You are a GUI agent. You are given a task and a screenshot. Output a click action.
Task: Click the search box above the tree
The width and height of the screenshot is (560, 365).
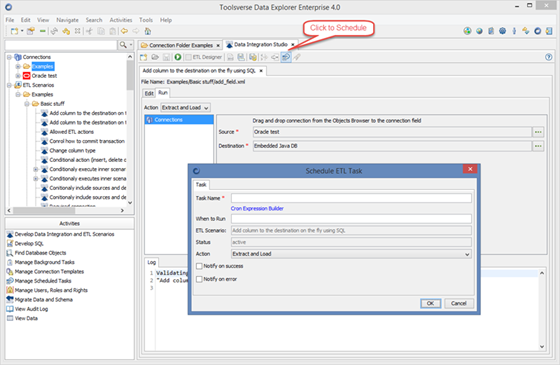pos(61,45)
